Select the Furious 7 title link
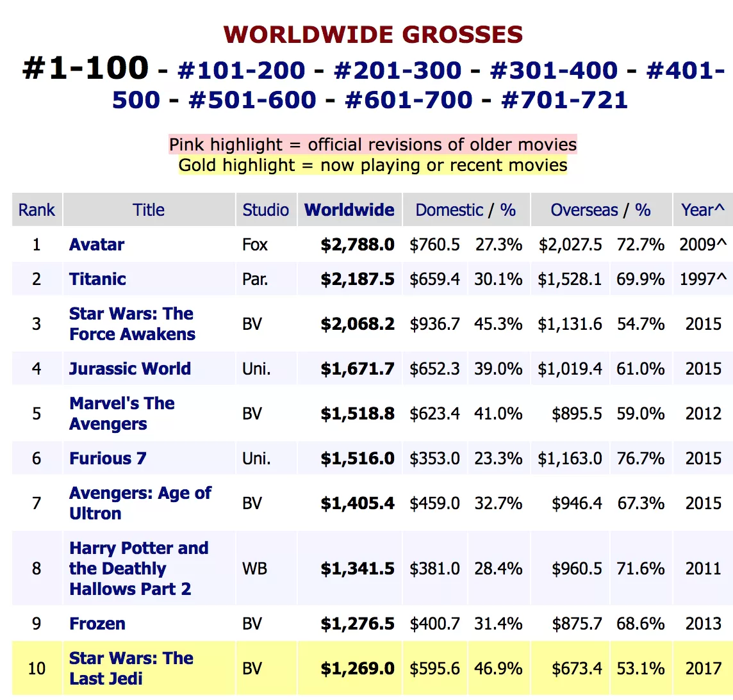 [108, 459]
